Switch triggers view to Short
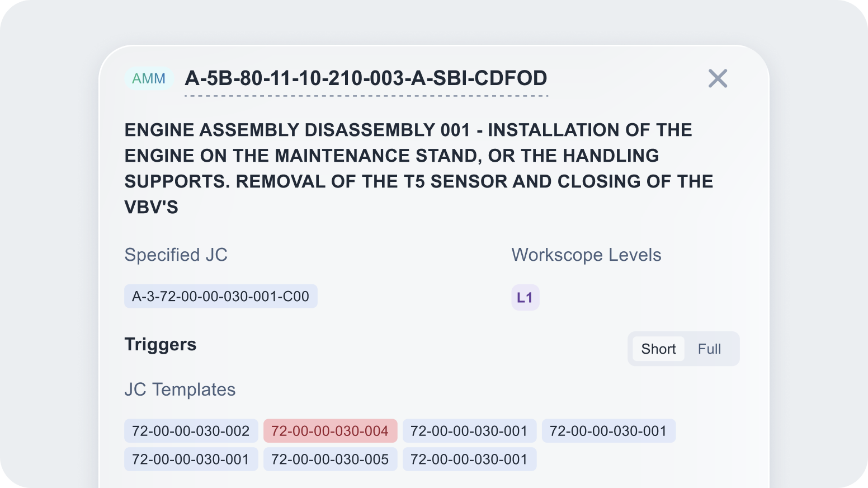Image resolution: width=868 pixels, height=488 pixels. pyautogui.click(x=658, y=349)
